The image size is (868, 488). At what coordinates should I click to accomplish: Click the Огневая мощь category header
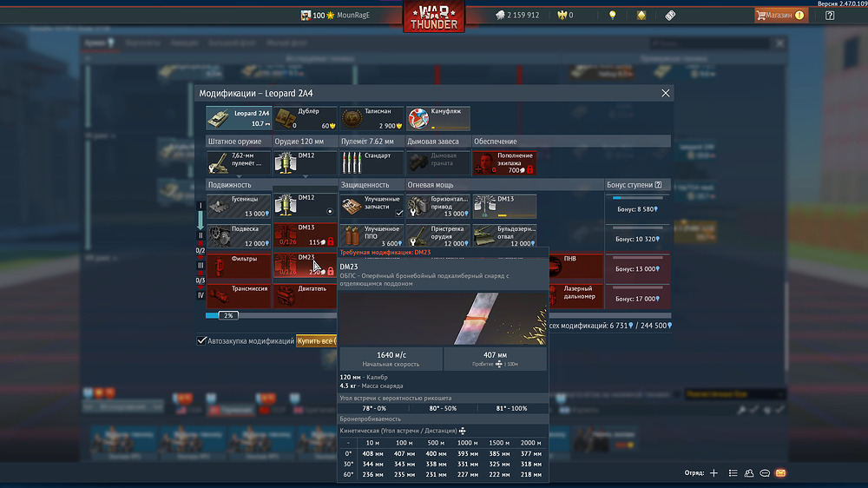tap(431, 184)
